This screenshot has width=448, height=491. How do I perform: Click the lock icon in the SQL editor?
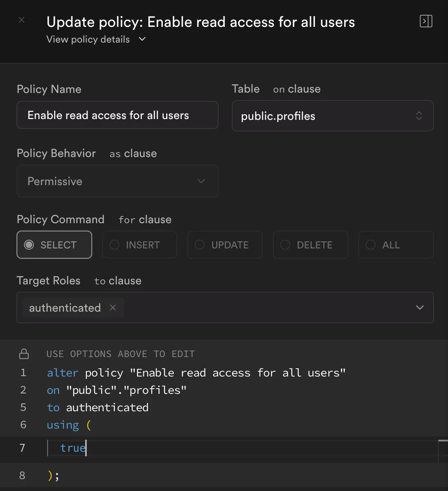pyautogui.click(x=24, y=354)
